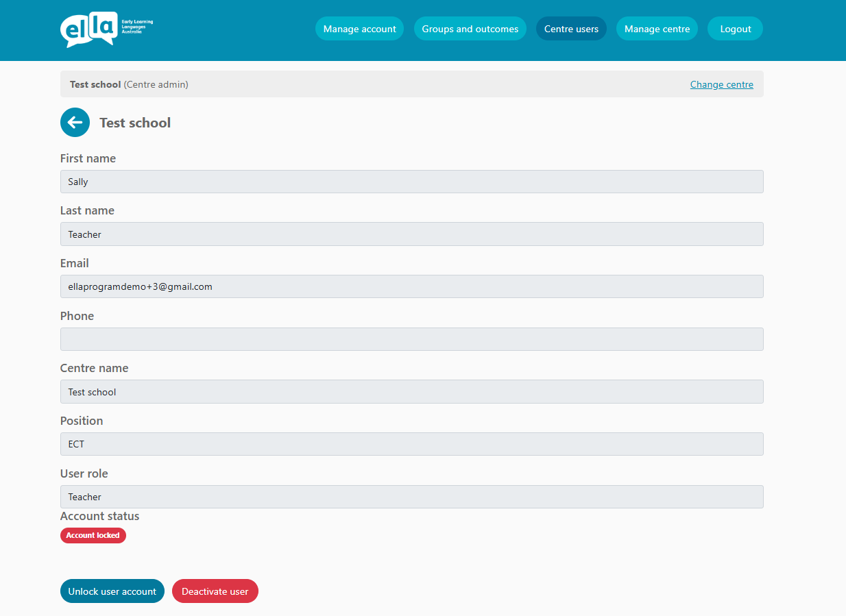Screen dimensions: 846x616
Task: Click the Test school page heading
Action: pos(135,123)
